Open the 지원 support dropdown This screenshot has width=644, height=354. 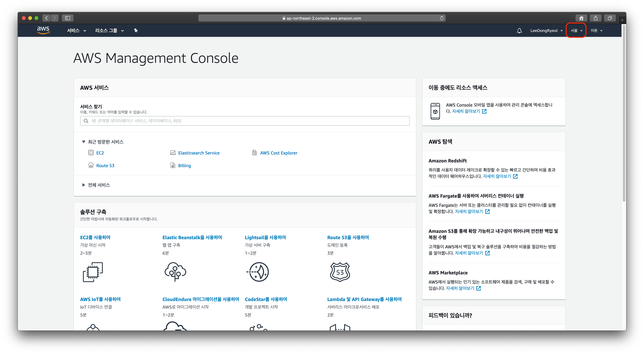[596, 30]
